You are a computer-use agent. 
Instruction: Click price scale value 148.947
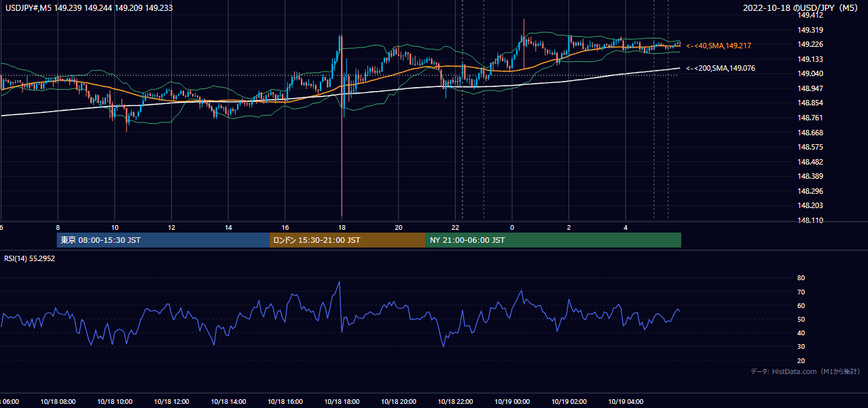[x=810, y=88]
